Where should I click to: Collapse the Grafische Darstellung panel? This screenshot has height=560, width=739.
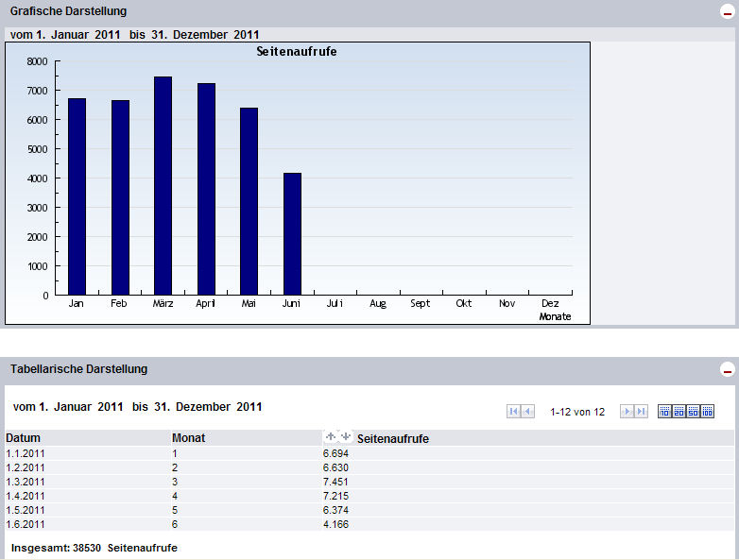point(728,11)
